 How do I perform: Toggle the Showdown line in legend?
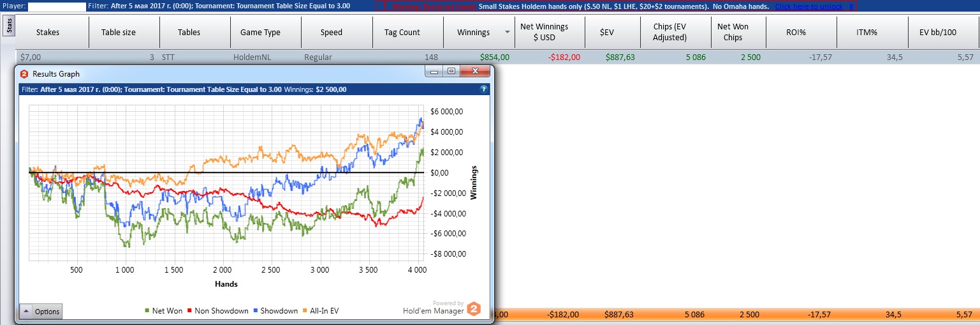[275, 311]
